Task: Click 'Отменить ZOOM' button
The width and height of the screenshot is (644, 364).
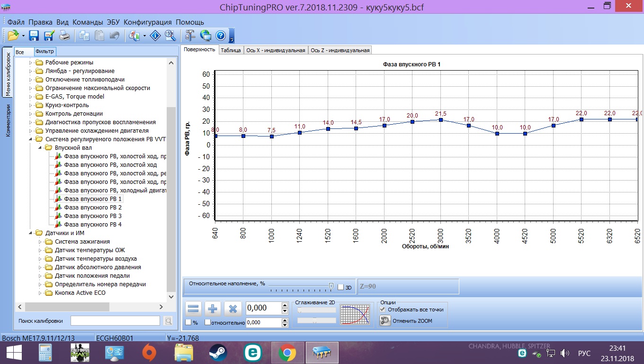Action: click(407, 321)
